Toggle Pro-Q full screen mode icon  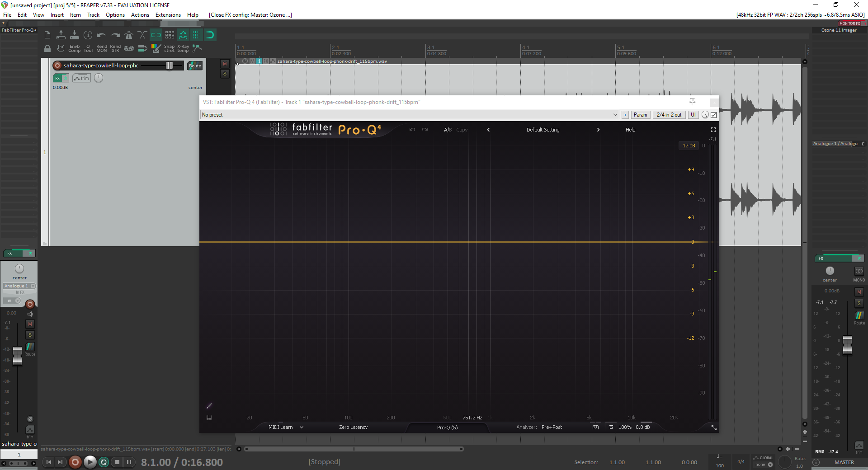coord(713,130)
